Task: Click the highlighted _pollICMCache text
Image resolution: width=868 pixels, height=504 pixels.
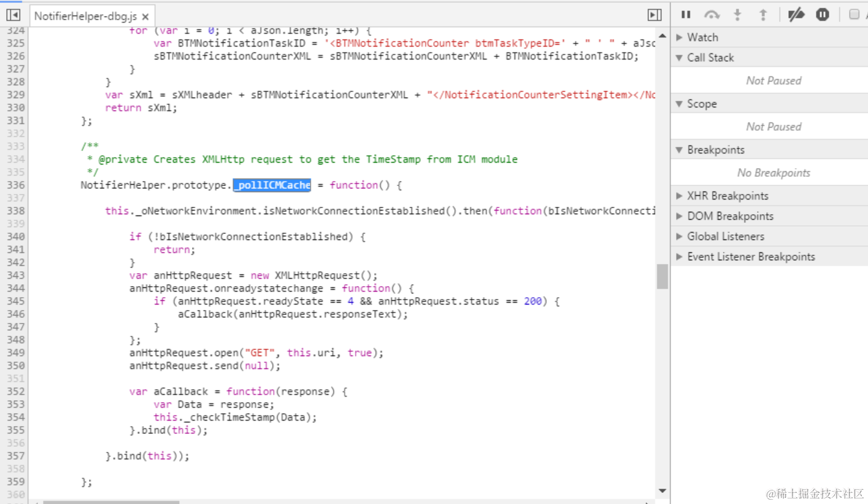Action: (272, 185)
